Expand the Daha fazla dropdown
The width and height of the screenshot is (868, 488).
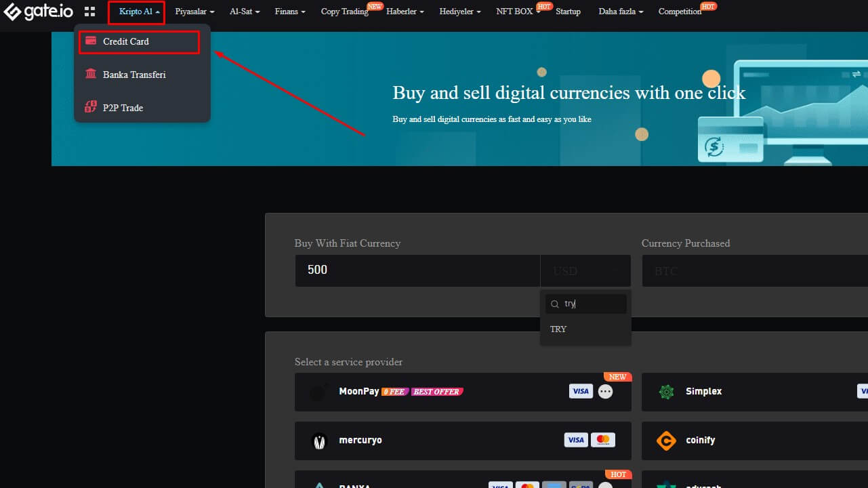tap(621, 12)
